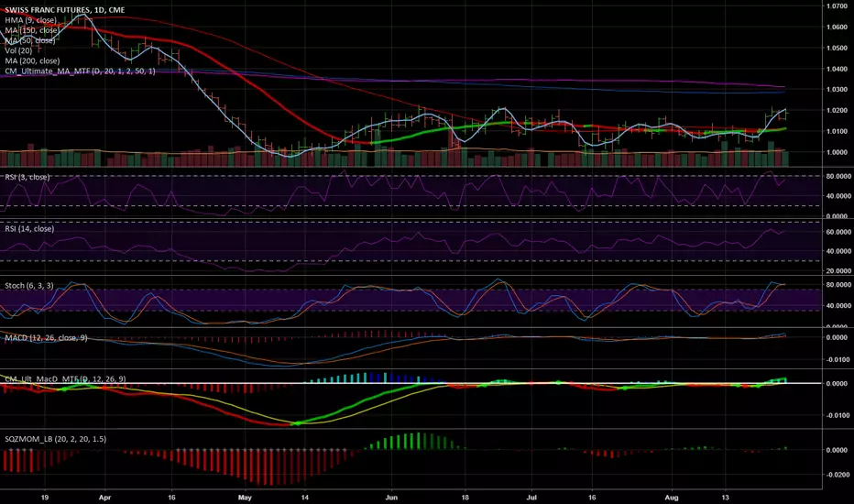Viewport: 854px width, 504px height.
Task: Click the 1.0100 price axis label
Action: tap(837, 131)
